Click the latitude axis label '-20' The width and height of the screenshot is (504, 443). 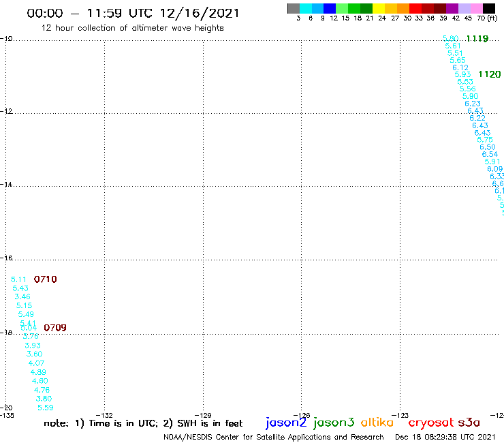tap(6, 408)
